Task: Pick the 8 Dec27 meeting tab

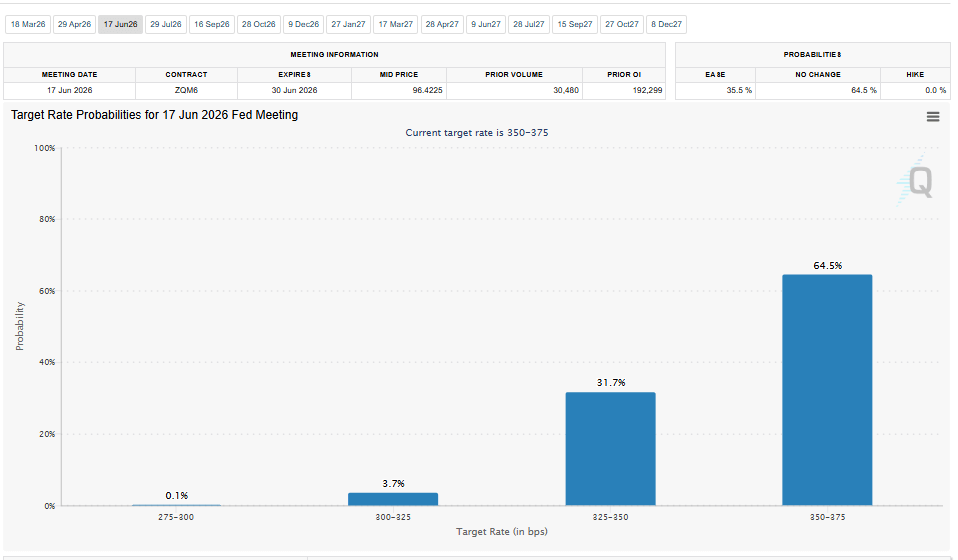Action: click(x=666, y=24)
